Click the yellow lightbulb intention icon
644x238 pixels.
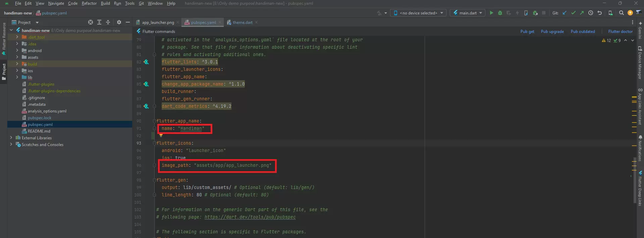[x=161, y=135]
